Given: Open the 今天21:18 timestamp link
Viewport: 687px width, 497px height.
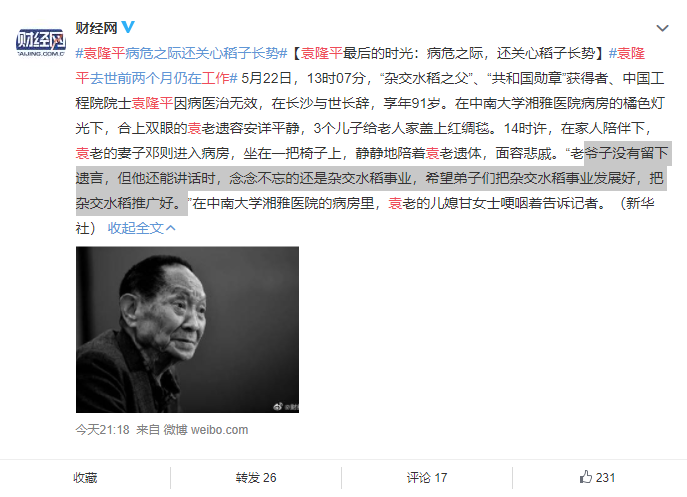Looking at the screenshot, I should coord(103,430).
